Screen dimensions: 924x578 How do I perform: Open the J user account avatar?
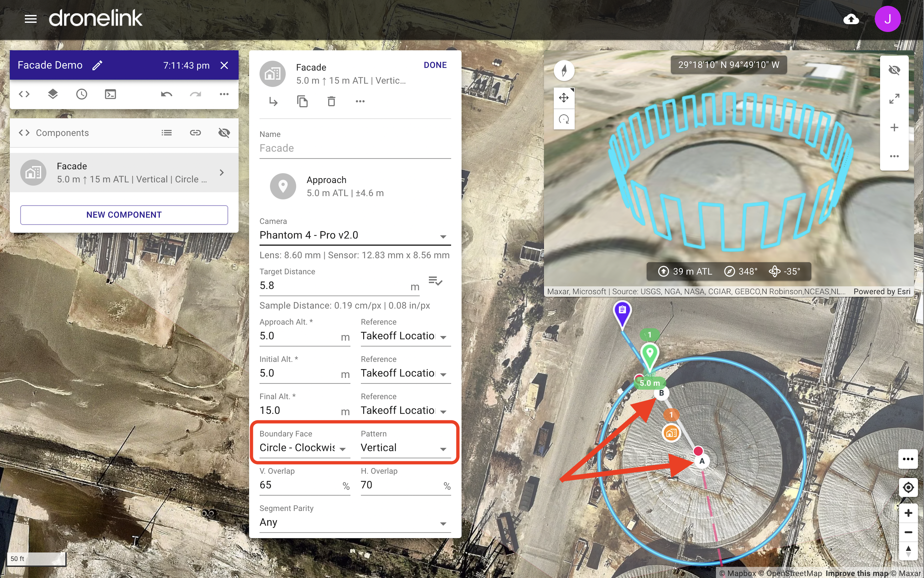[x=887, y=19]
